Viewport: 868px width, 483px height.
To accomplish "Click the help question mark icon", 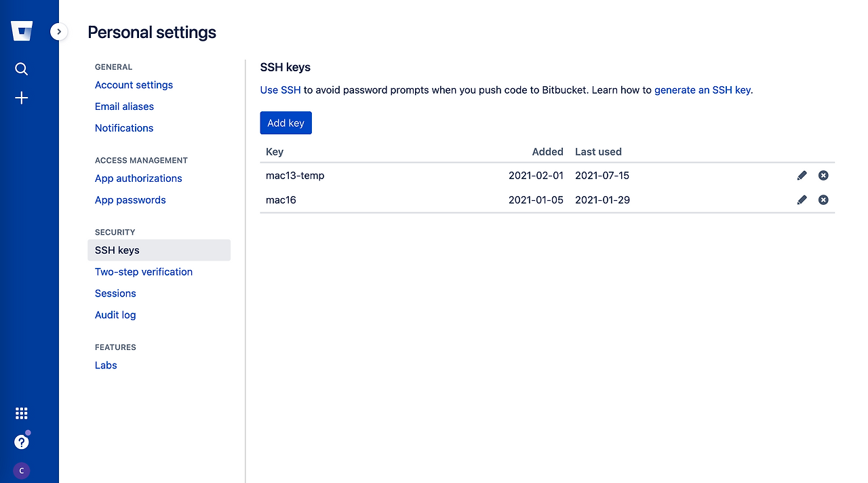I will pyautogui.click(x=22, y=442).
